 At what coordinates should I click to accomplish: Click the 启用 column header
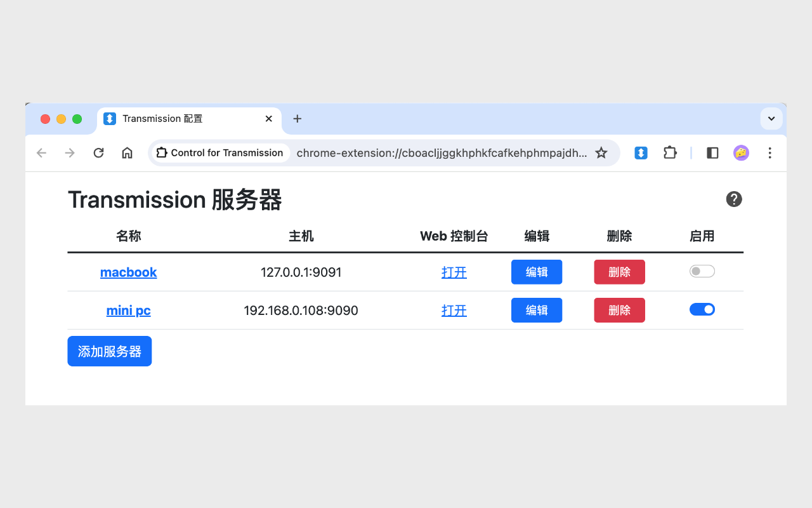coord(702,236)
